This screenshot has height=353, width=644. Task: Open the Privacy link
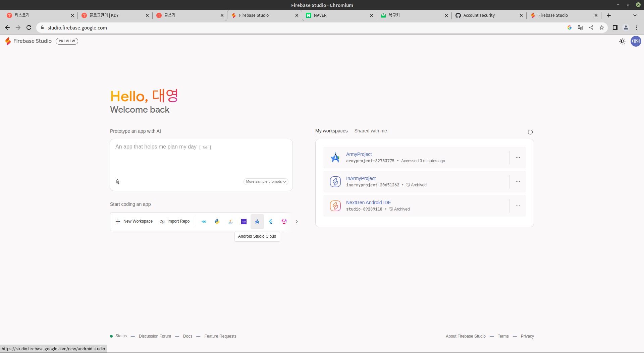(x=527, y=336)
